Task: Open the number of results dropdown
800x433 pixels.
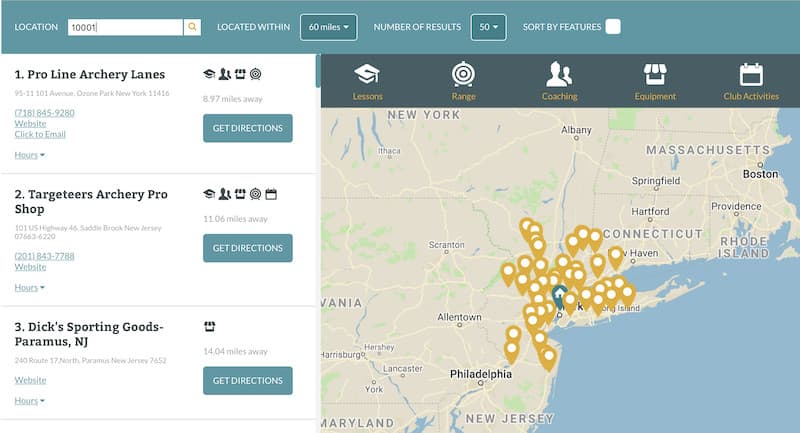Action: point(488,27)
